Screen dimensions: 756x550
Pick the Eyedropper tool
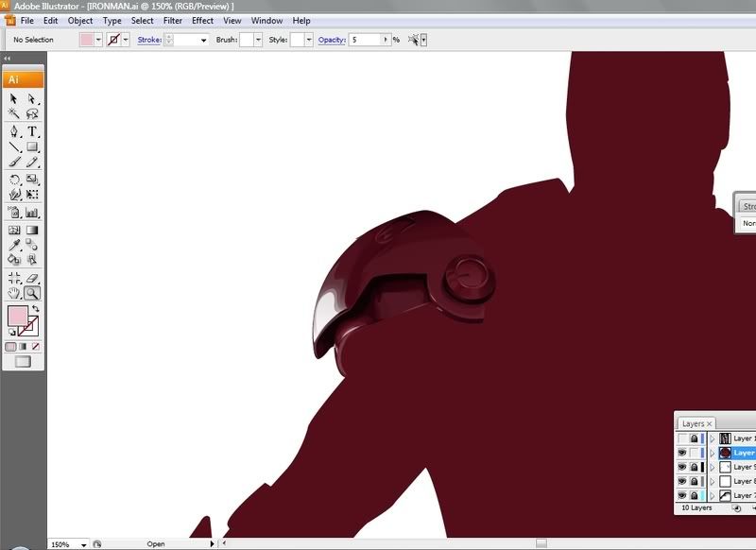pyautogui.click(x=14, y=245)
